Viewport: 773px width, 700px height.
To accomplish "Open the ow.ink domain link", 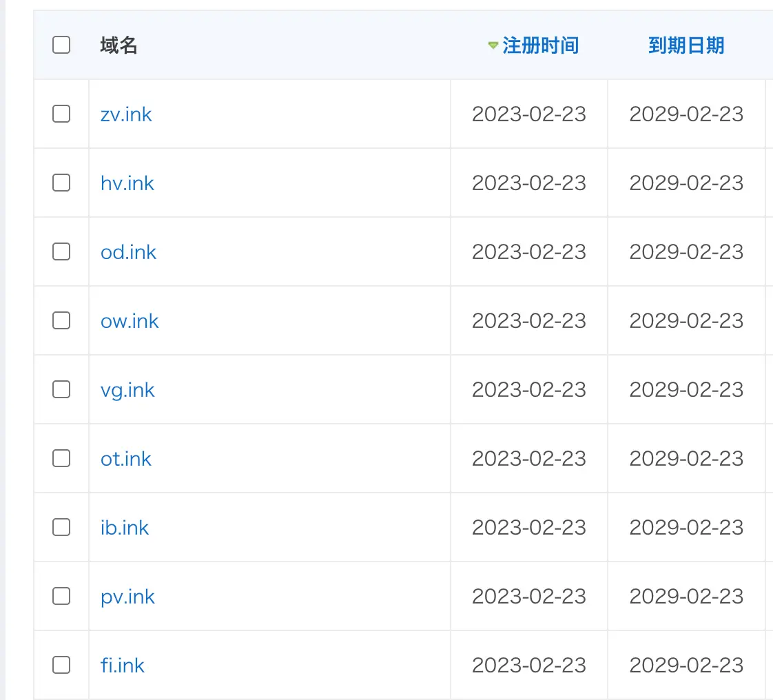I will click(x=130, y=322).
